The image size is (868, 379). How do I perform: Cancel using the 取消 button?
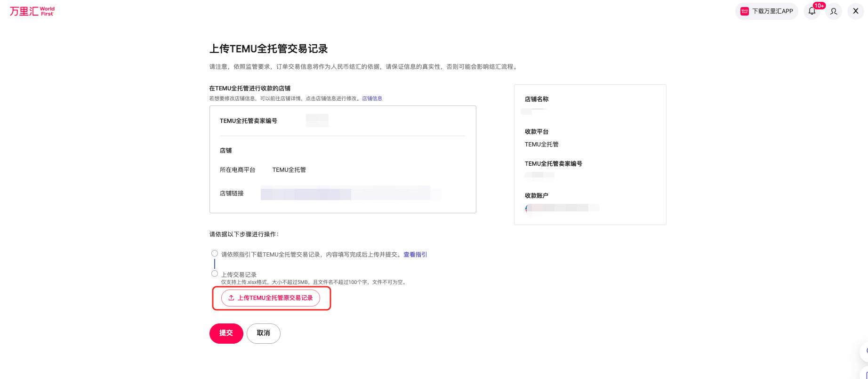[x=263, y=333]
